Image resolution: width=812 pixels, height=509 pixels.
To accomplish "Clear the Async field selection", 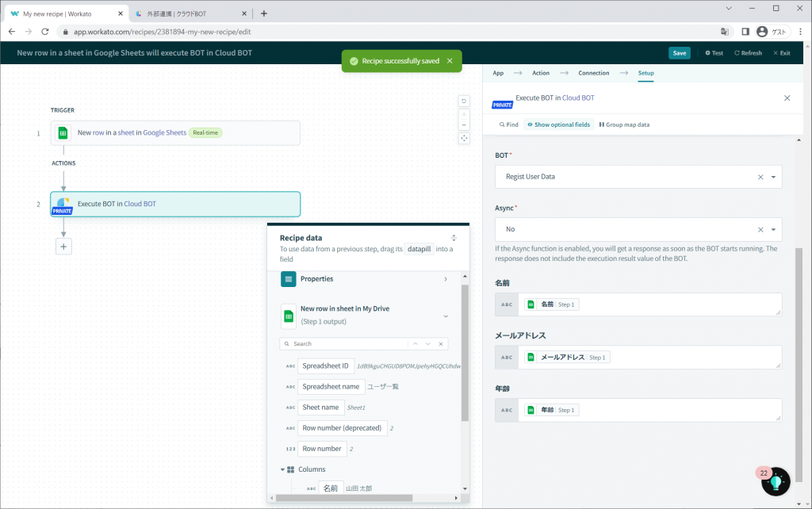I will (760, 230).
